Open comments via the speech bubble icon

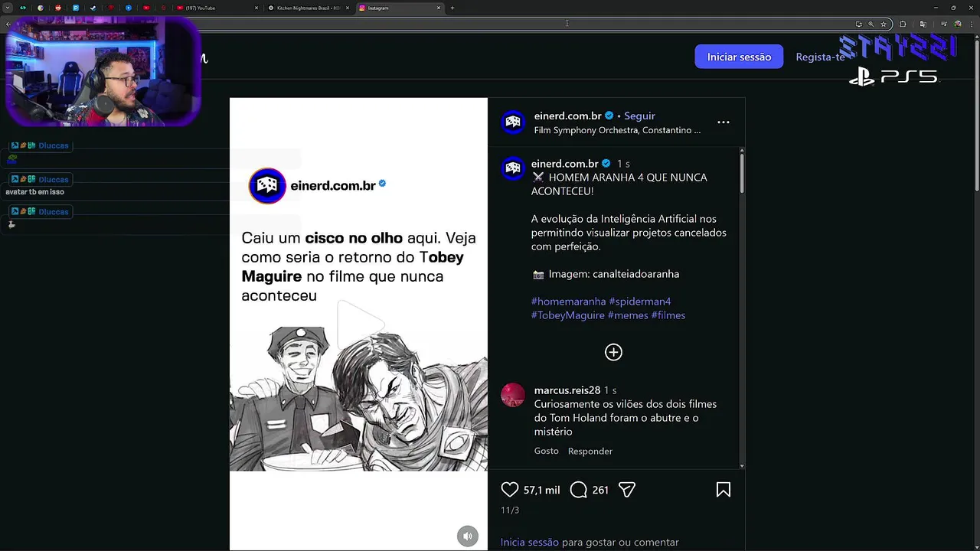[x=579, y=490]
